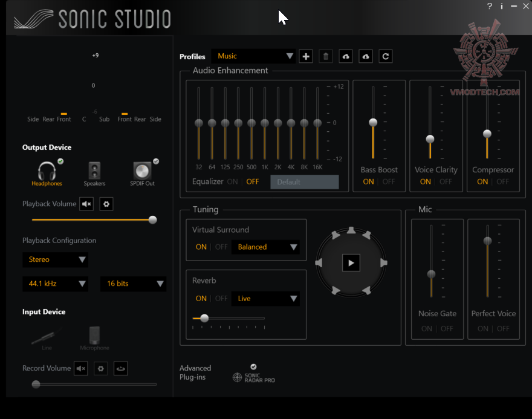Turn Noise Gate OFF
532x419 pixels.
[x=447, y=329]
